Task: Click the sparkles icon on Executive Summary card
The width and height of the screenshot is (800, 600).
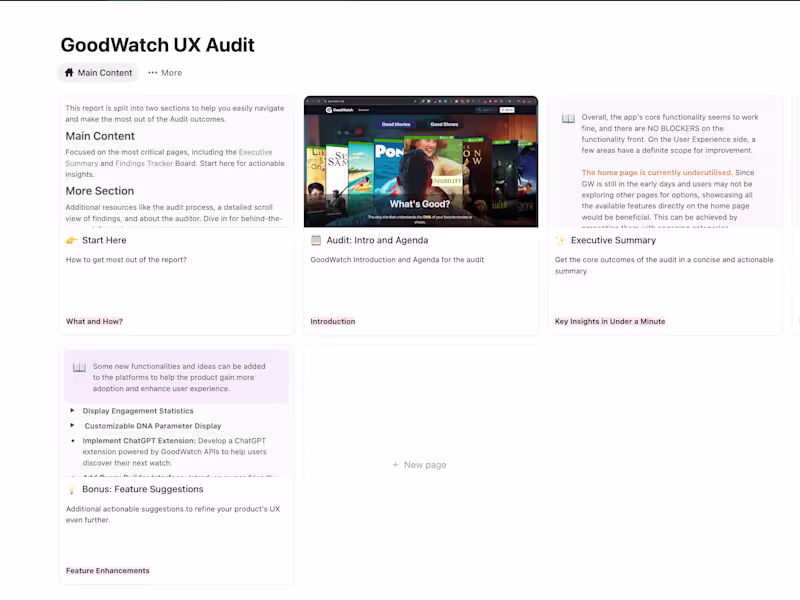Action: [x=559, y=240]
